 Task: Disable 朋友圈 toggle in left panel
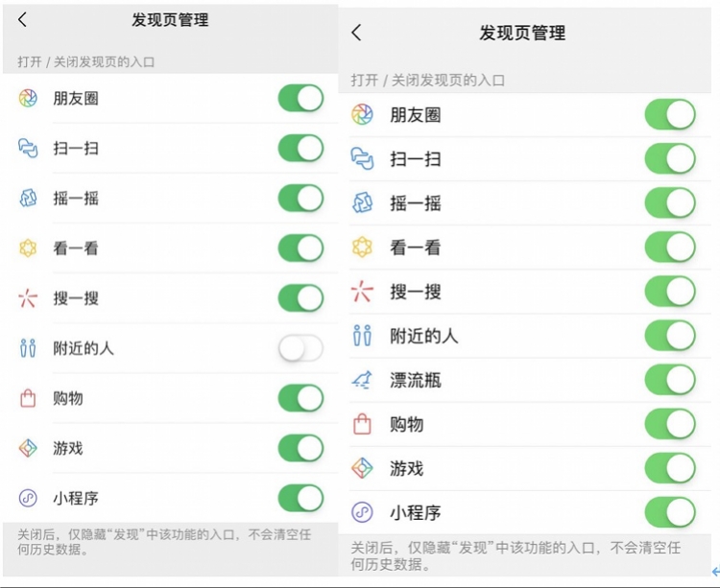(x=300, y=98)
